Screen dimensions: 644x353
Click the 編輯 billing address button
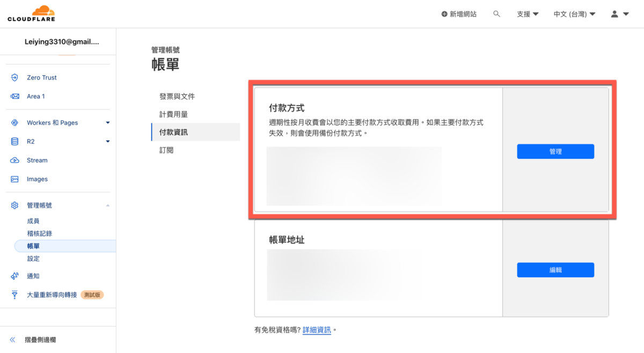(x=555, y=270)
